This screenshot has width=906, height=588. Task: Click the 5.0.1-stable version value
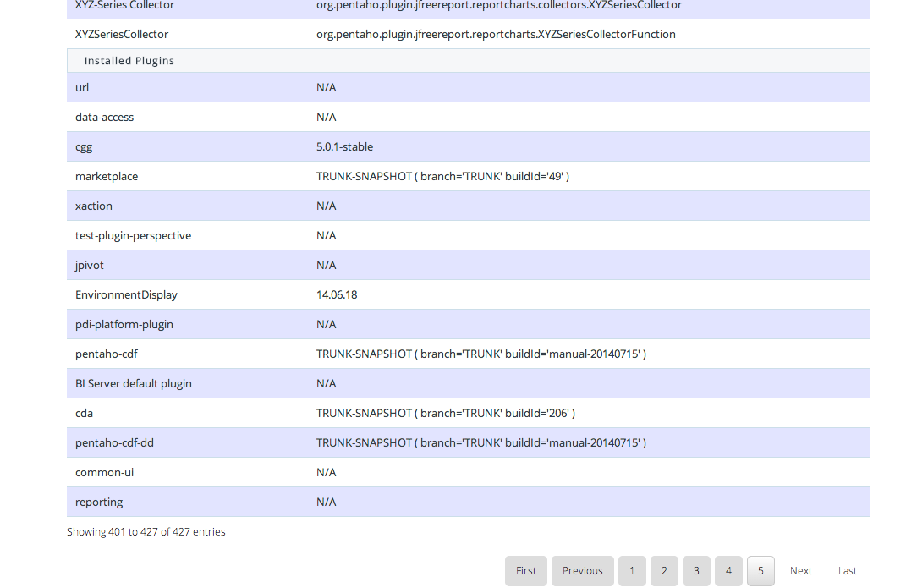pos(344,146)
